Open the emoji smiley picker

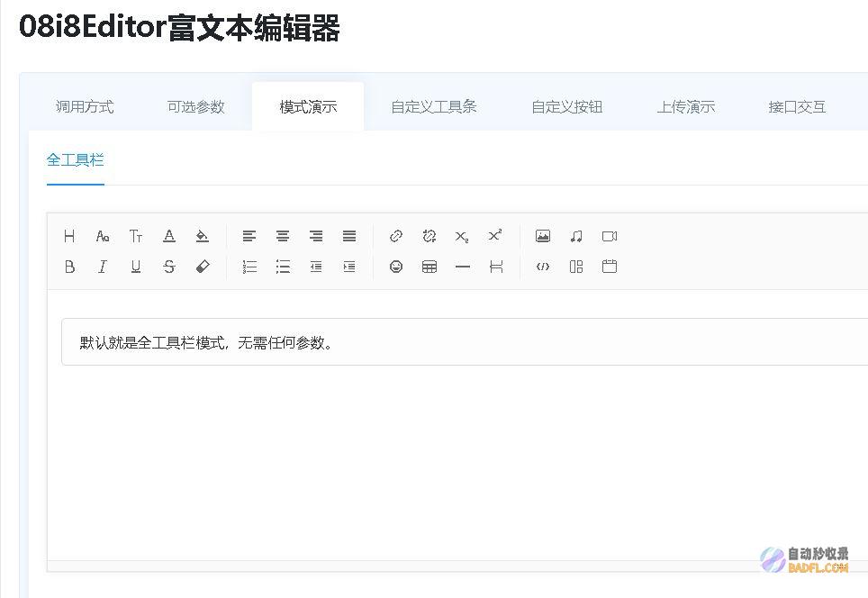coord(396,267)
